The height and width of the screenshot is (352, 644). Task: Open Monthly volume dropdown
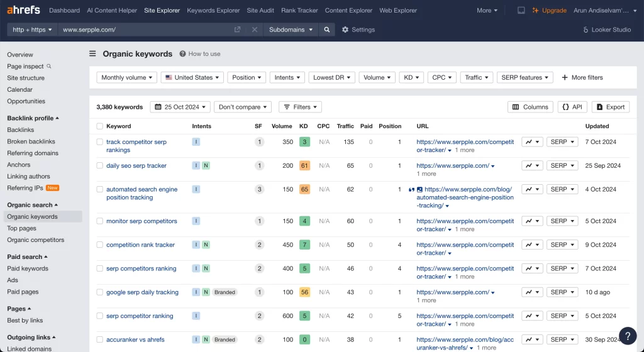[127, 77]
